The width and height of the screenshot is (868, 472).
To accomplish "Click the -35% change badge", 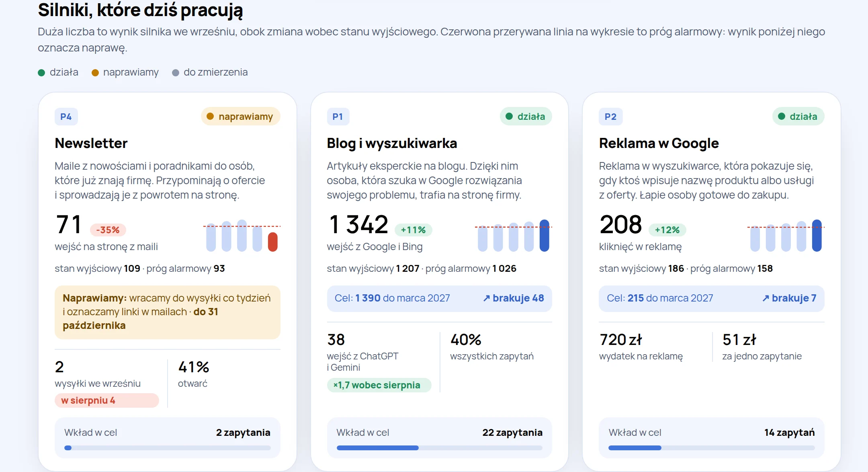I will click(108, 230).
